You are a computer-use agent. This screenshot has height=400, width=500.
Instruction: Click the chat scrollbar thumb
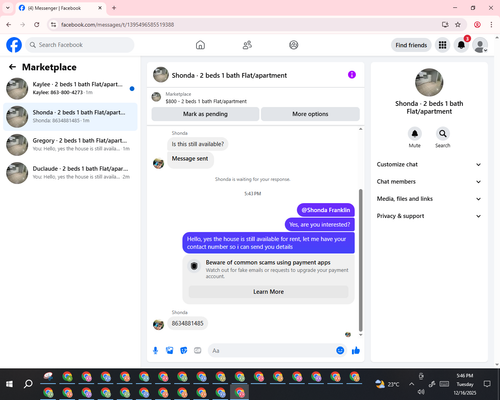360,260
